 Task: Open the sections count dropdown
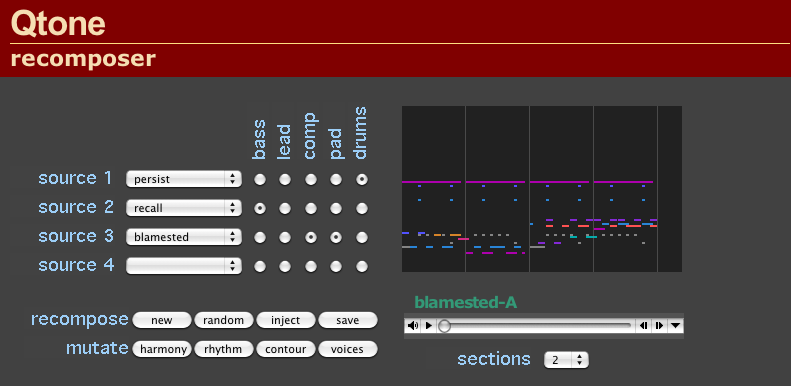566,360
